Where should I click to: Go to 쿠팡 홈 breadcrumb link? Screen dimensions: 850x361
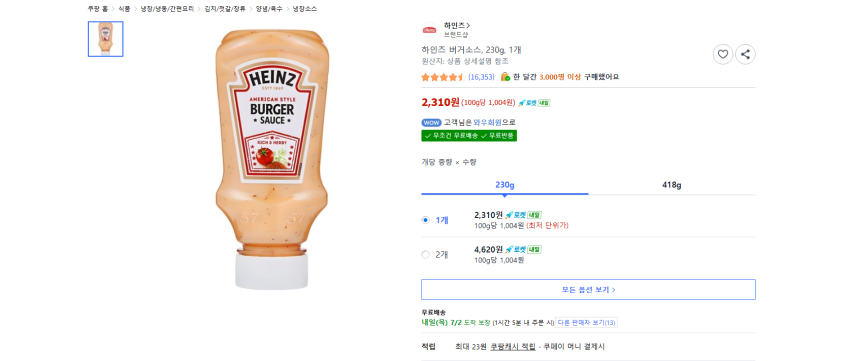tap(98, 9)
